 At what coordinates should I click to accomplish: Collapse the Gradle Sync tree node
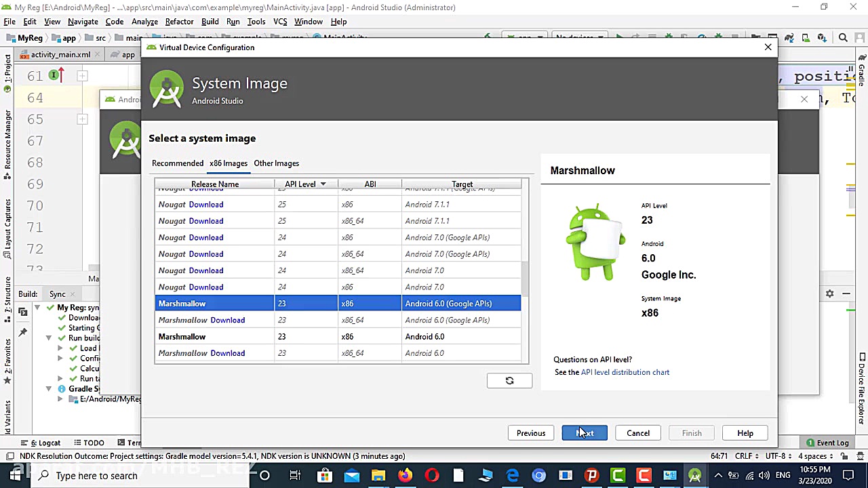click(x=49, y=389)
